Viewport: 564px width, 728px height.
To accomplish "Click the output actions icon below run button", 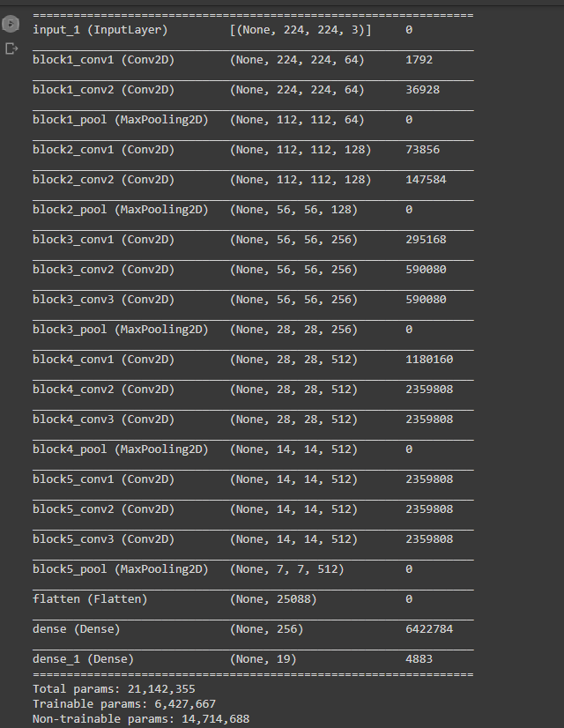I will coord(12,49).
